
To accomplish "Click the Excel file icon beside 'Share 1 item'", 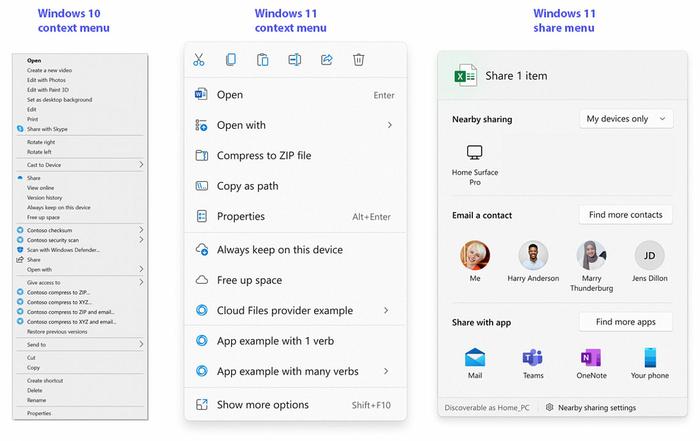I will click(x=465, y=76).
